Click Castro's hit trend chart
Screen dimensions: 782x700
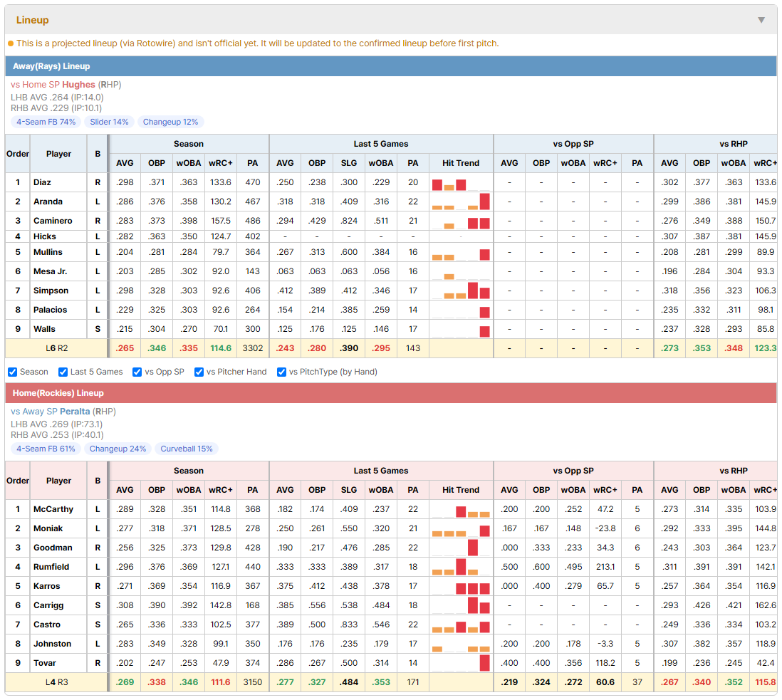461,625
